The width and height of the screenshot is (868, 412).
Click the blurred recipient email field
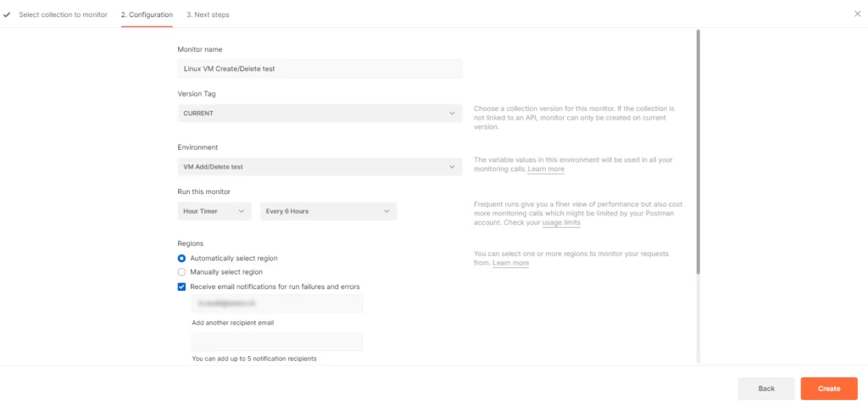point(277,303)
